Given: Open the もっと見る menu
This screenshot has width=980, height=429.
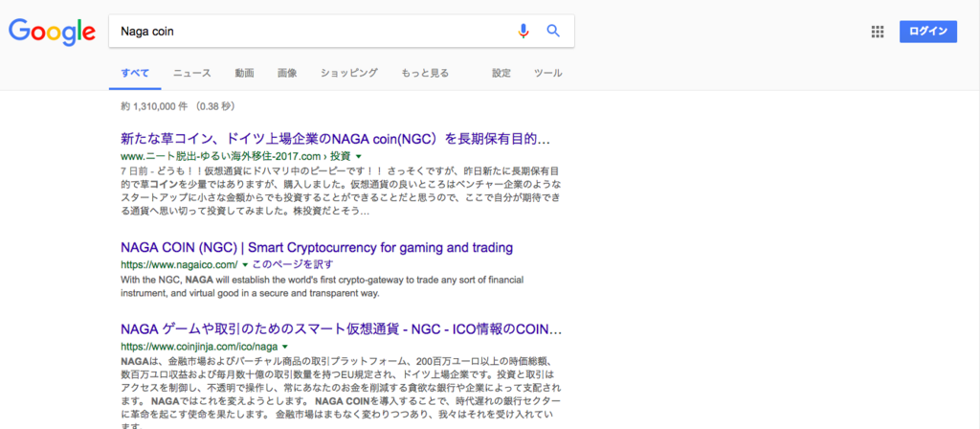Looking at the screenshot, I should point(425,73).
